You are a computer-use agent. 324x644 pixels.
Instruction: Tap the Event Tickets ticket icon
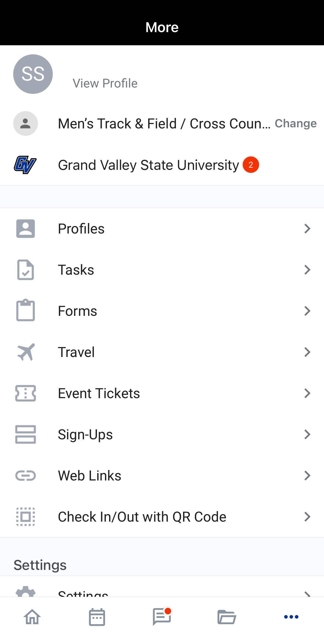coord(26,393)
